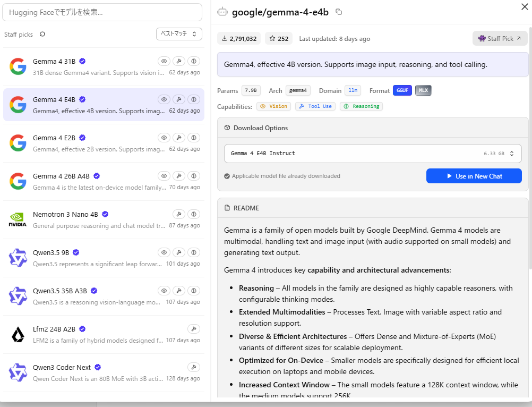
Task: Copy the google/gemma-4-e4b model name
Action: [x=339, y=12]
